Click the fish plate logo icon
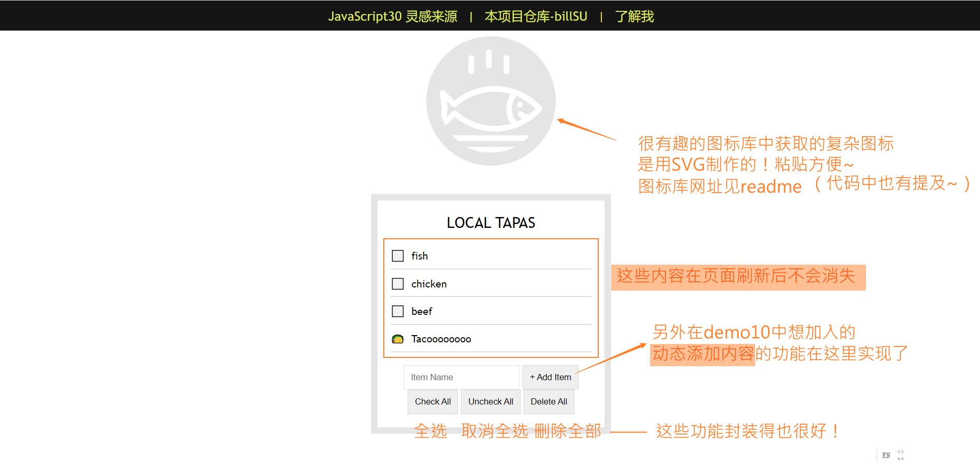980x462 pixels. pyautogui.click(x=491, y=101)
